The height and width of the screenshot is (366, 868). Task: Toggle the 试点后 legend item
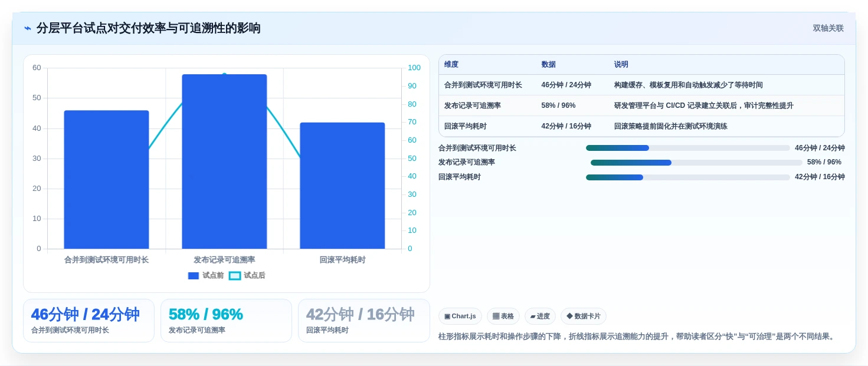(x=247, y=275)
